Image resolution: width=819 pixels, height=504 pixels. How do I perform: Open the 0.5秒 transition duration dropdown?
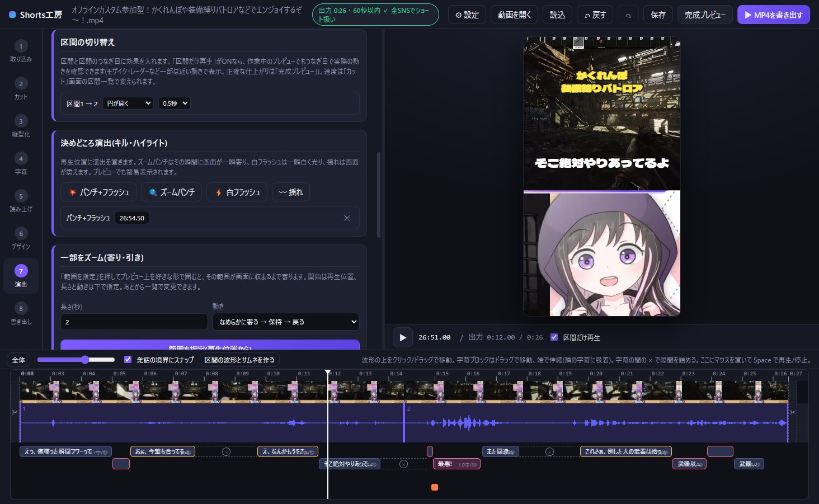[x=174, y=103]
